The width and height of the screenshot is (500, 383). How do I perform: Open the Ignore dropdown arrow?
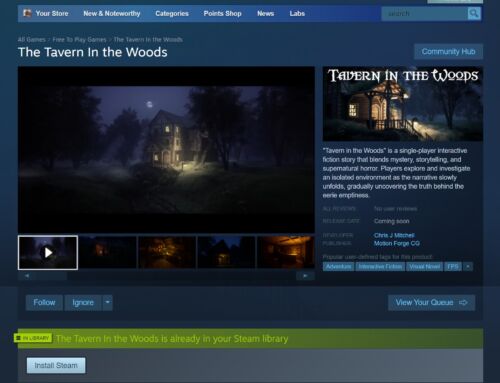[x=108, y=302]
